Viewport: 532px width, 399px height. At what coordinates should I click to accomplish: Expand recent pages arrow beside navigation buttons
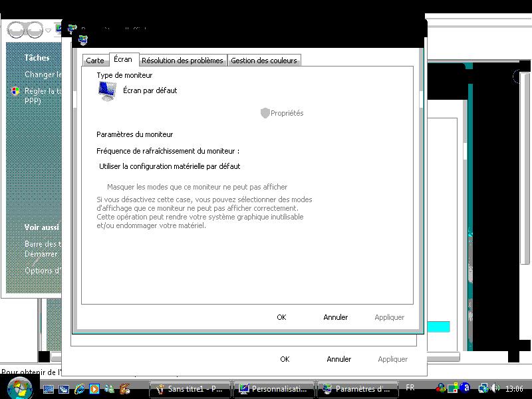(x=49, y=31)
